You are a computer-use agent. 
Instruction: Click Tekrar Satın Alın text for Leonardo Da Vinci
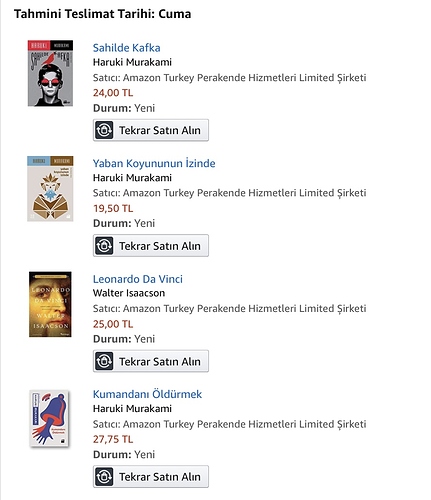click(x=160, y=362)
